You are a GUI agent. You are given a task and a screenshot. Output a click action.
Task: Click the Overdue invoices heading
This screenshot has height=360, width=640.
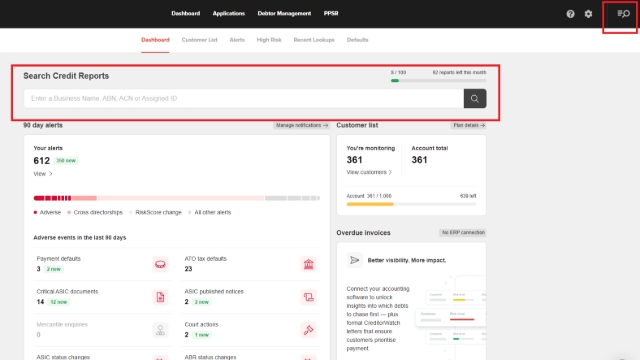click(363, 233)
